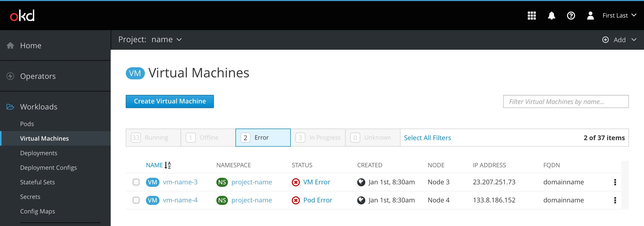Open the First Last user menu
644x226 pixels.
point(620,16)
